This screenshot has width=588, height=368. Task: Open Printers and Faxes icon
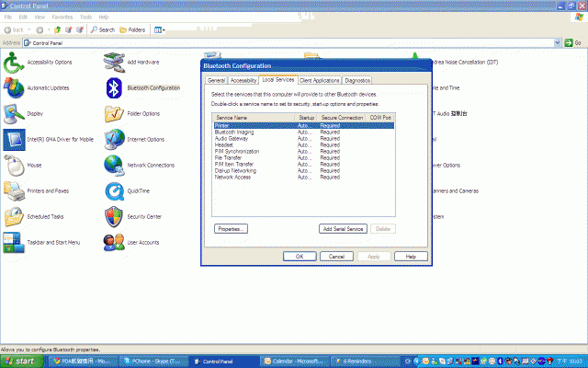click(x=15, y=191)
